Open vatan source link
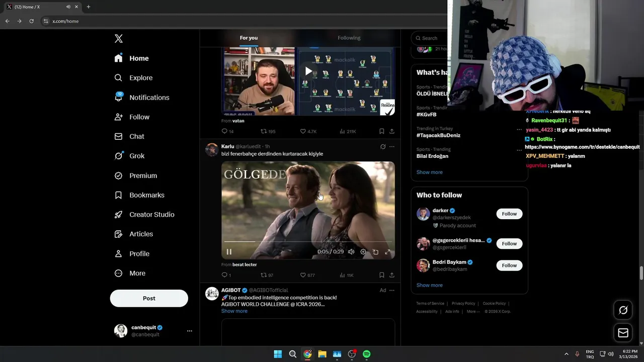Screen dimensions: 644x362 238,121
